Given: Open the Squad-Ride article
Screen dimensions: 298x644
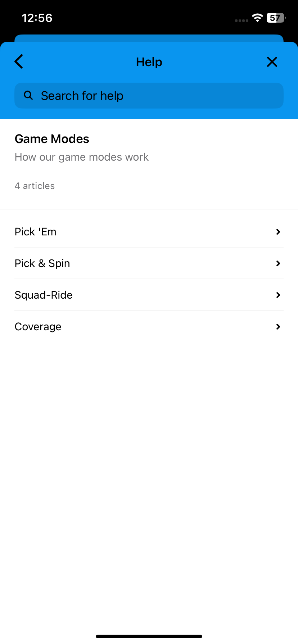Looking at the screenshot, I should (149, 295).
